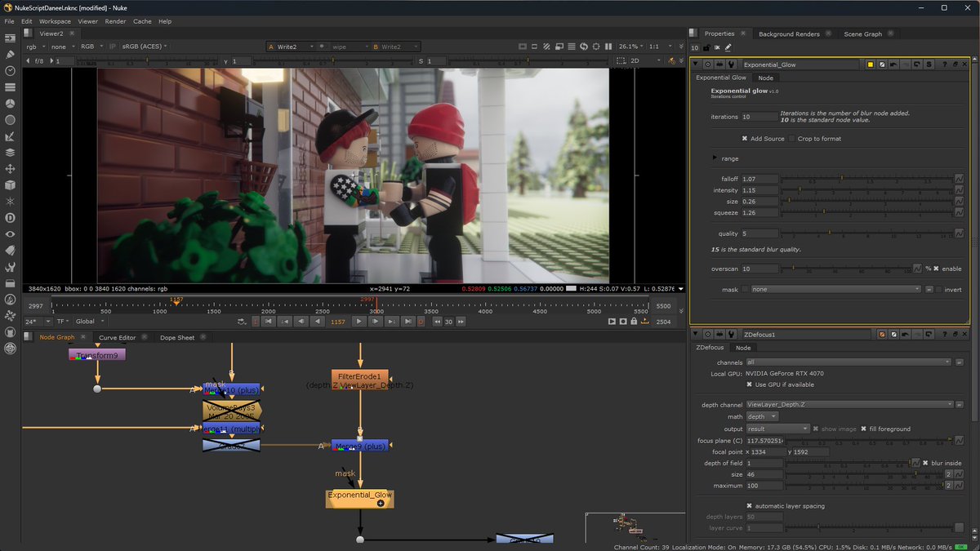This screenshot has height=551, width=980.
Task: Open the Exponential_Glow mask none dropdown
Action: pos(836,289)
